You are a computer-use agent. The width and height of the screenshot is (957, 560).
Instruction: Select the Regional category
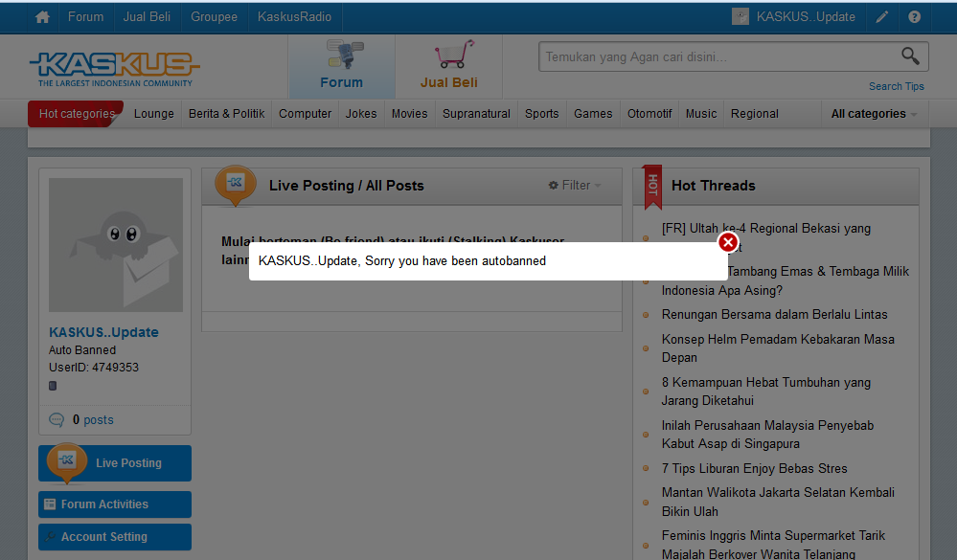click(754, 114)
